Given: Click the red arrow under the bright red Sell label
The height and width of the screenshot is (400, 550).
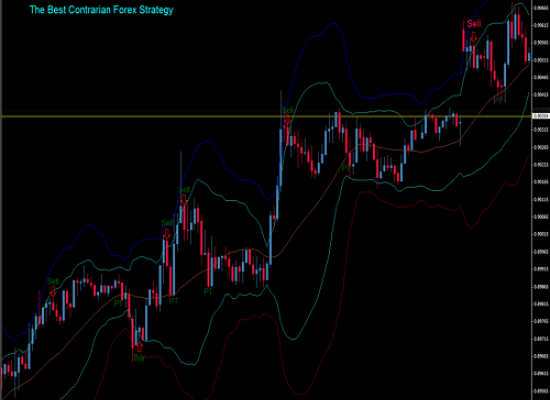Looking at the screenshot, I should (x=474, y=37).
